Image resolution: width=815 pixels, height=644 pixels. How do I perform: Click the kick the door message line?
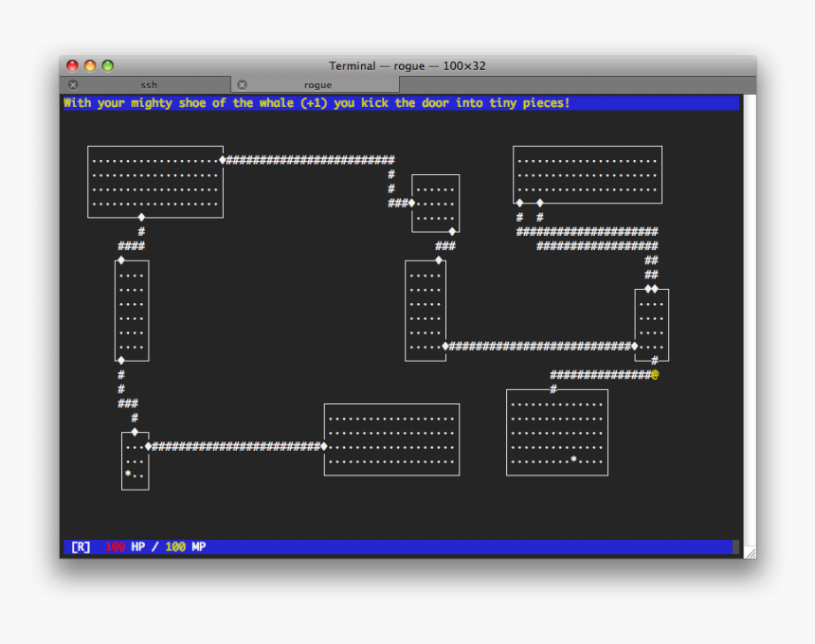[401, 103]
